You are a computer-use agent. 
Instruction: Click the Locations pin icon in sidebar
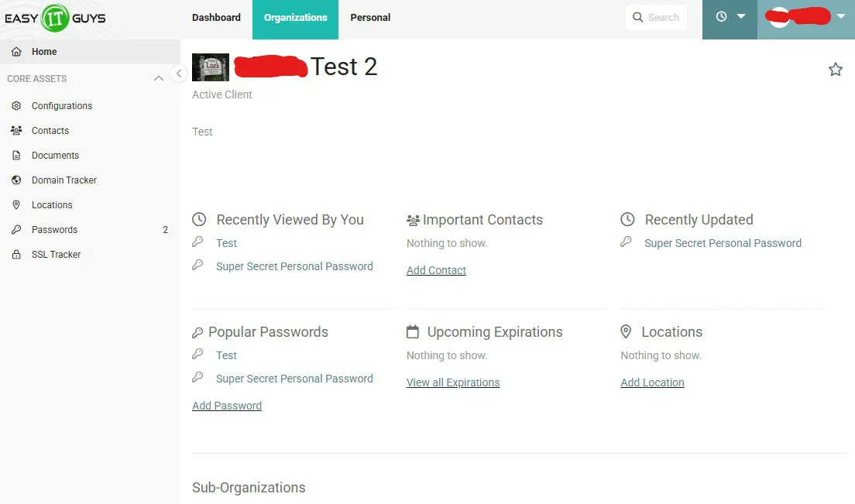[x=16, y=205]
